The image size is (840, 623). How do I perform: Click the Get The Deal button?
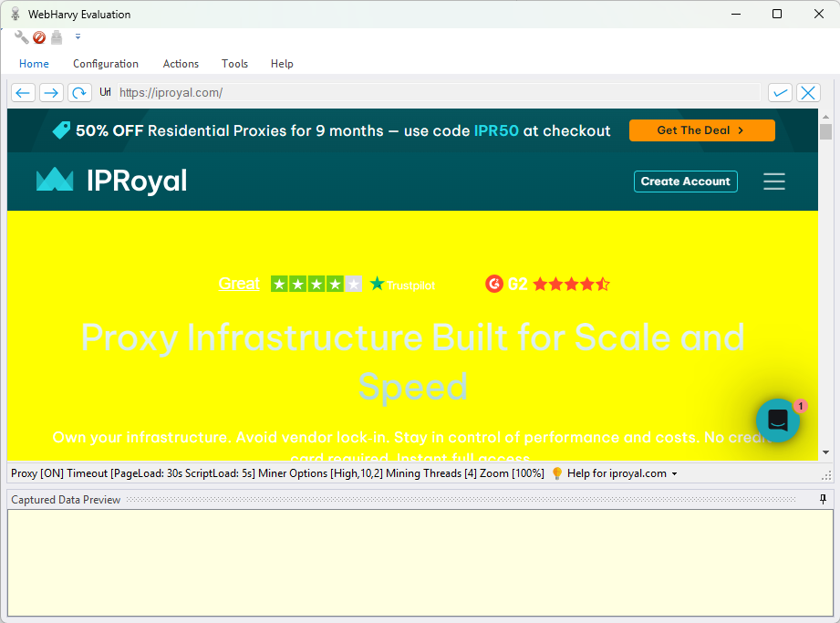[701, 130]
